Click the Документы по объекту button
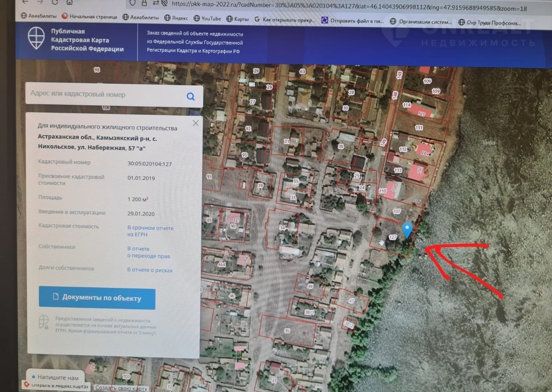The image size is (552, 392). click(x=97, y=298)
